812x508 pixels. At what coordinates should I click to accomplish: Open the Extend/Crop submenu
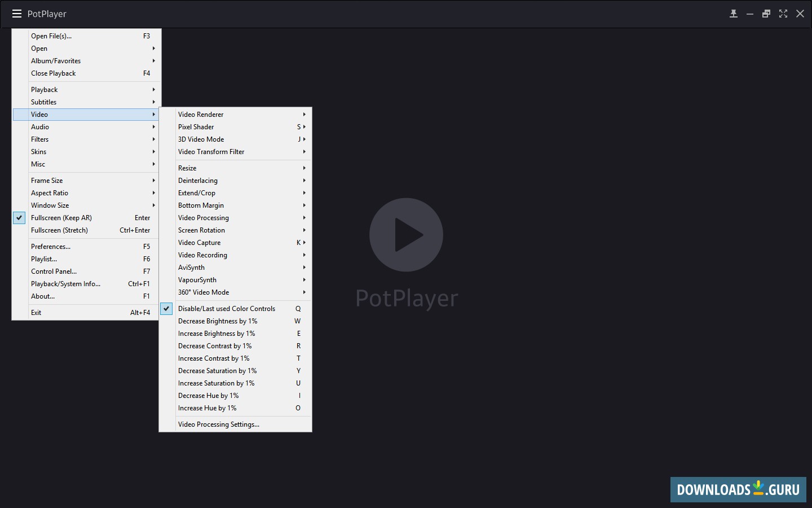236,193
